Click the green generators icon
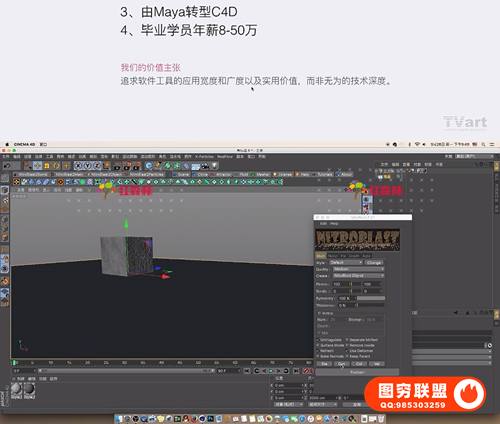Screen dimensions: 500x424 (167, 166)
